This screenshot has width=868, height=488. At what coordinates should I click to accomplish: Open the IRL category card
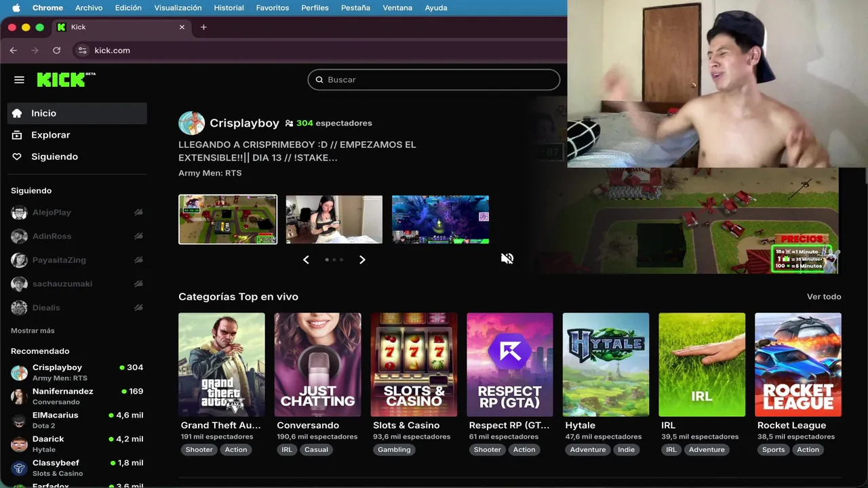pyautogui.click(x=702, y=365)
